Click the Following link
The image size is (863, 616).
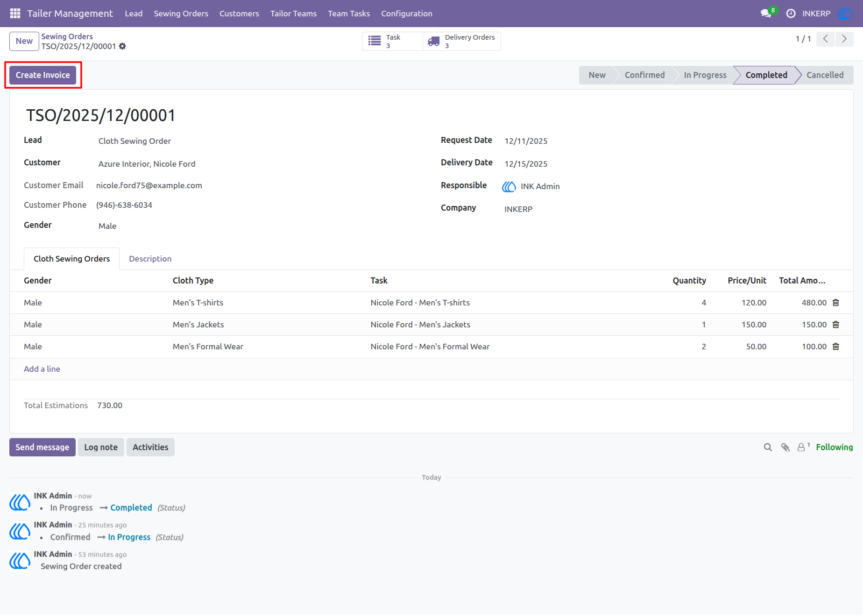point(834,447)
